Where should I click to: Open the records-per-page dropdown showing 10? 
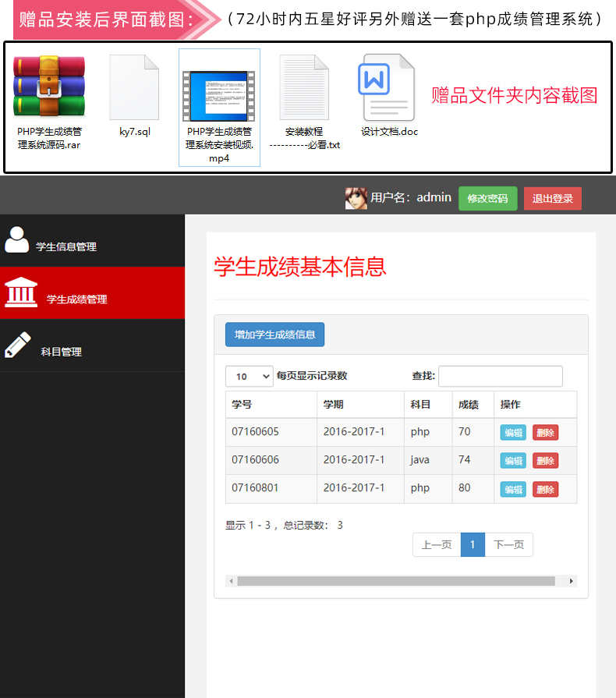point(250,376)
